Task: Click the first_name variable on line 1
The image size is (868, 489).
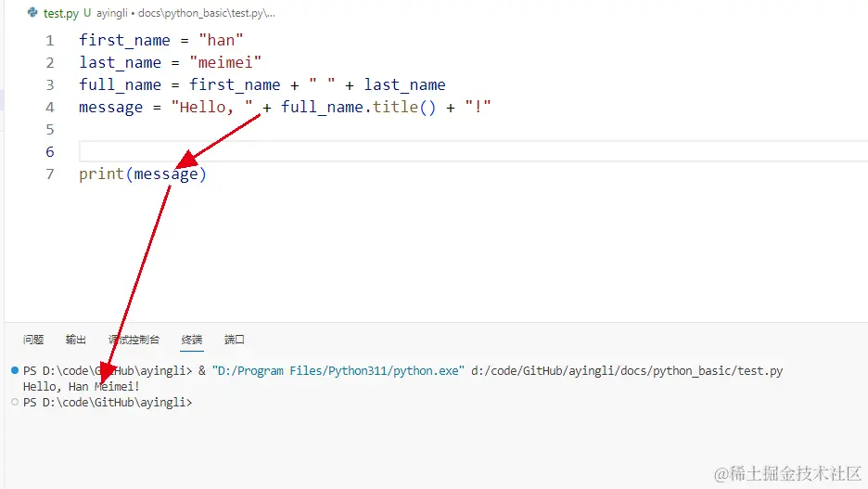Action: pos(124,41)
